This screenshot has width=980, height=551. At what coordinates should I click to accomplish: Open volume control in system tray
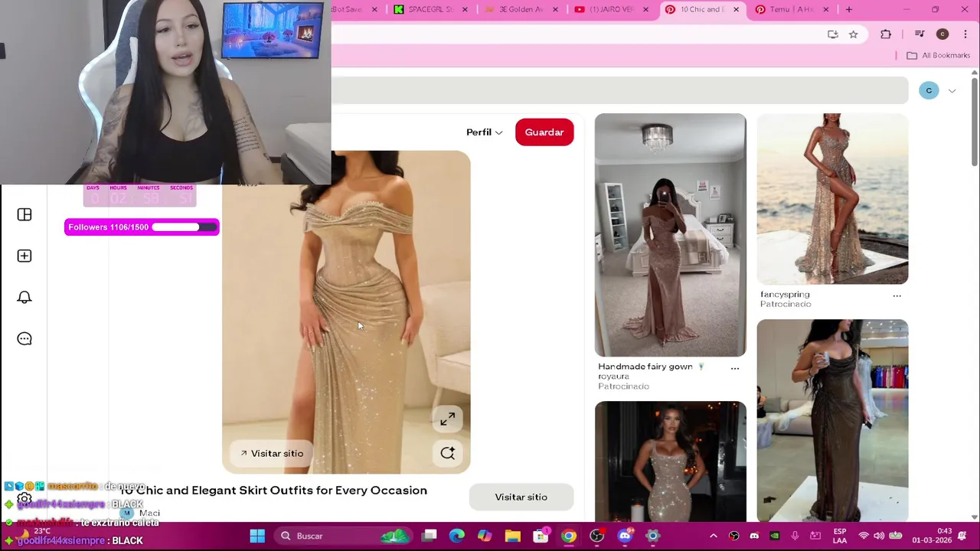(879, 536)
